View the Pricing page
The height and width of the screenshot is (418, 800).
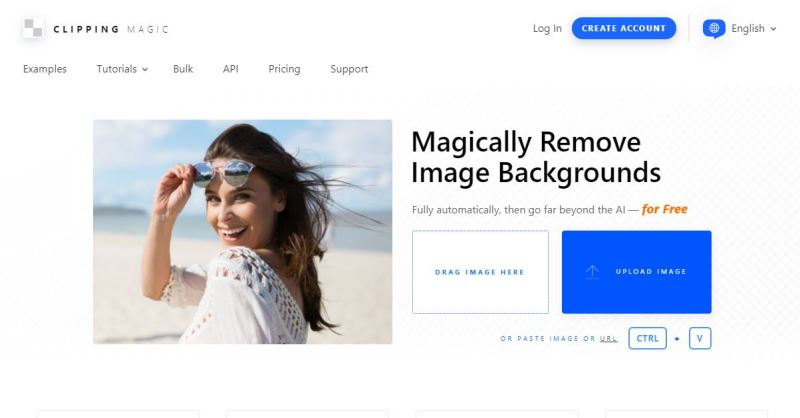(x=284, y=69)
